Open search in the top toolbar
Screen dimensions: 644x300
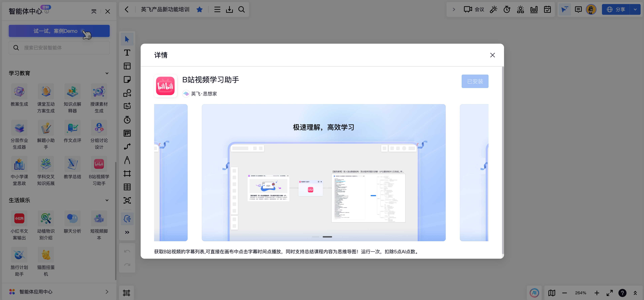click(242, 9)
